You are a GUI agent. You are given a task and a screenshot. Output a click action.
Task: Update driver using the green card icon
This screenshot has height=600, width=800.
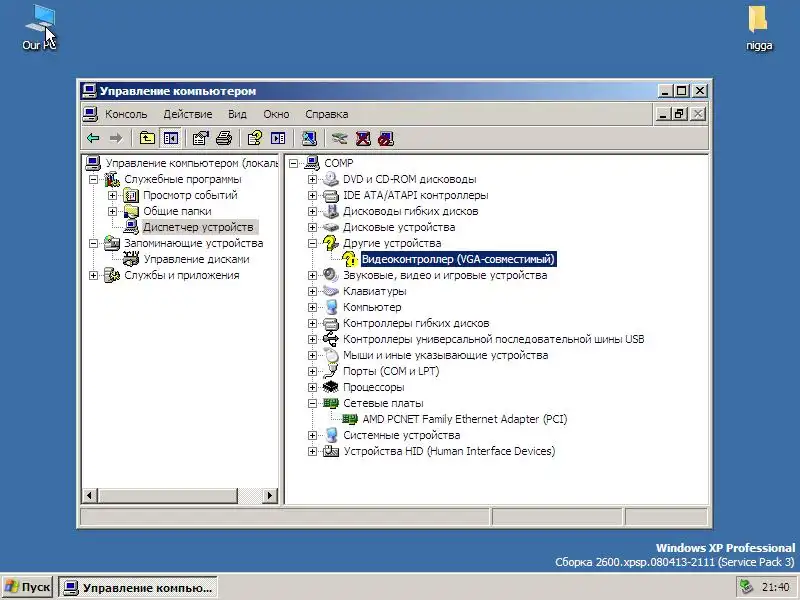point(339,138)
